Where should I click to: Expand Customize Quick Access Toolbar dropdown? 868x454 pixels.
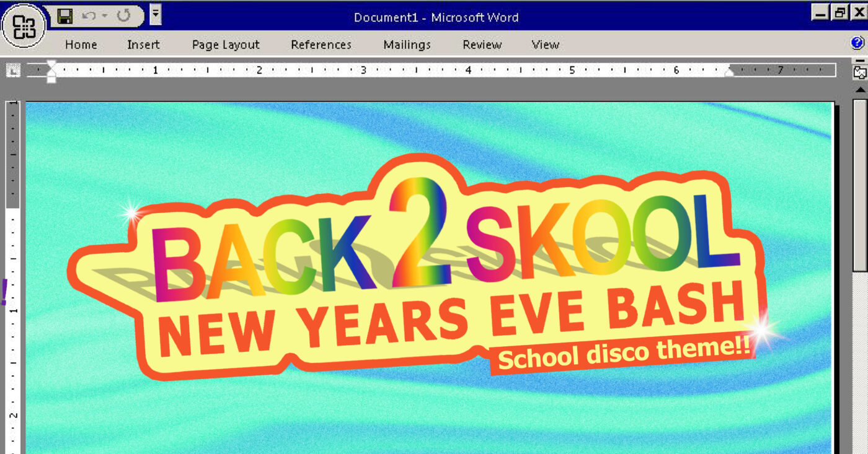(155, 15)
